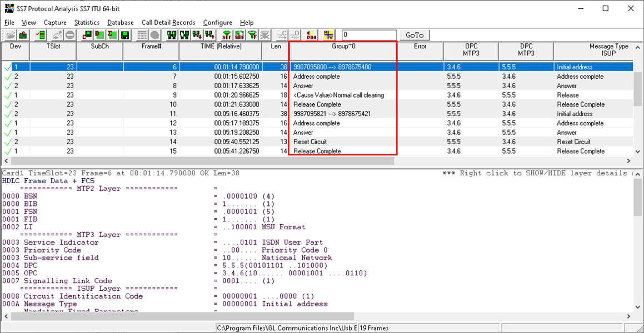This screenshot has height=333, width=644.
Task: Click the Dev column header
Action: [x=15, y=51]
